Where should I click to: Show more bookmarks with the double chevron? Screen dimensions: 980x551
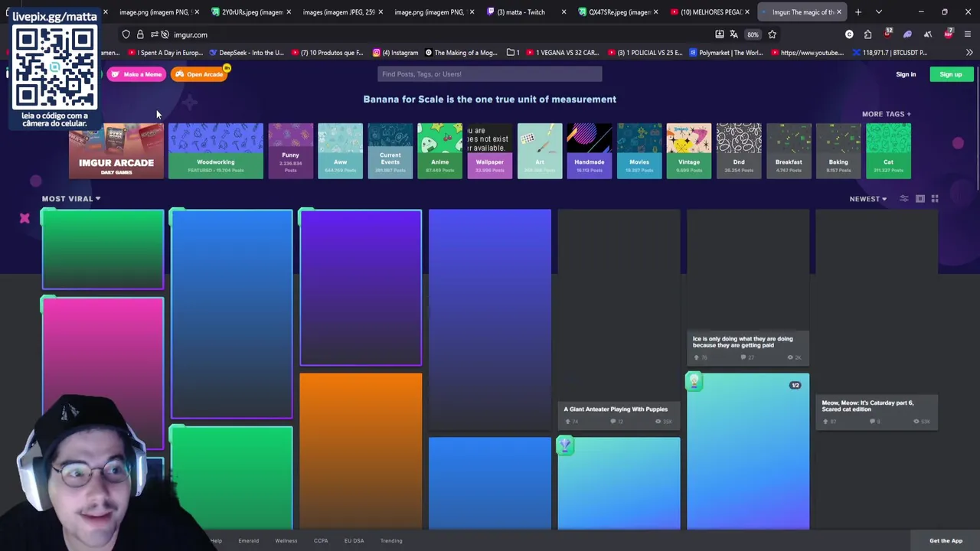pyautogui.click(x=969, y=53)
